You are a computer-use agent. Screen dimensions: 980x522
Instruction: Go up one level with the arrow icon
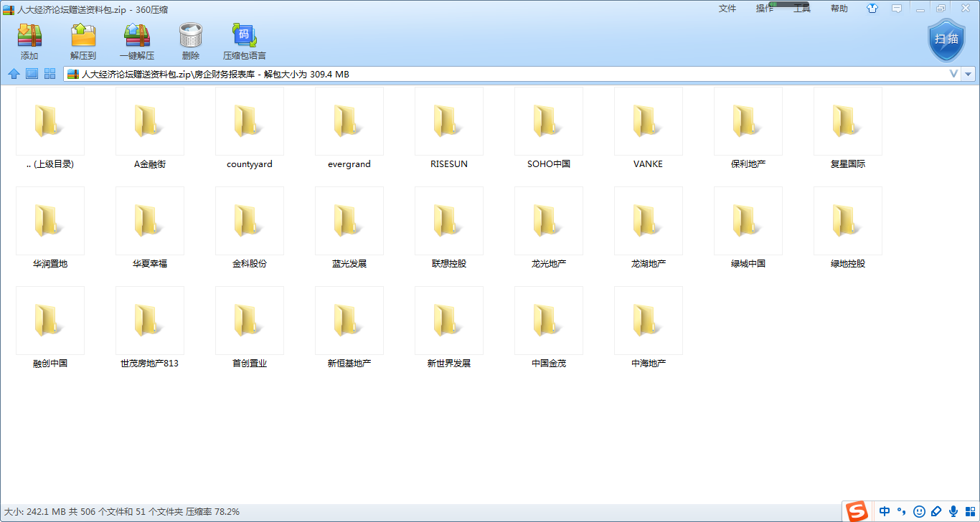tap(14, 74)
